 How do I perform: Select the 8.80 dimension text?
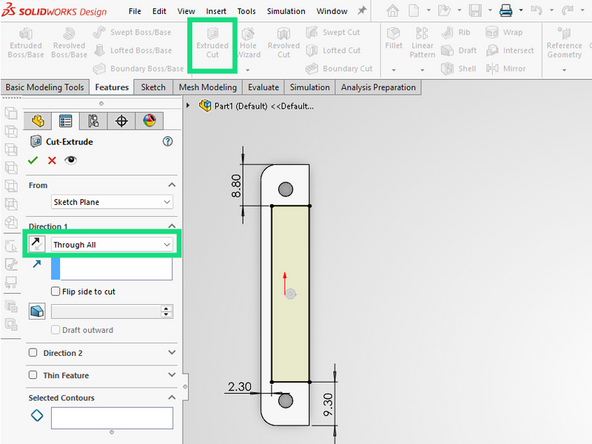236,185
